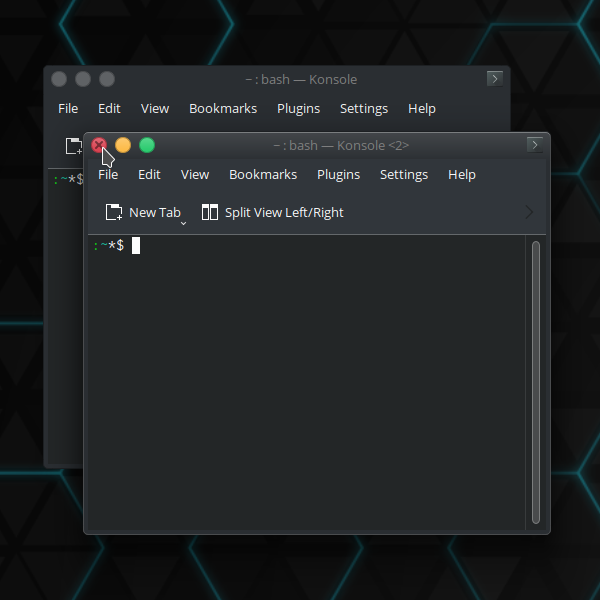Click Split View Left/Right button
The height and width of the screenshot is (600, 600).
272,212
